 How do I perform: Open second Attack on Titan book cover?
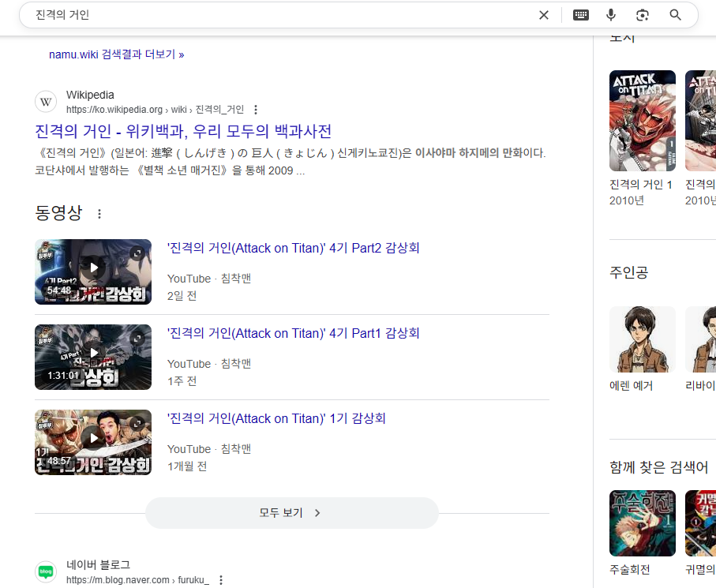coord(700,121)
